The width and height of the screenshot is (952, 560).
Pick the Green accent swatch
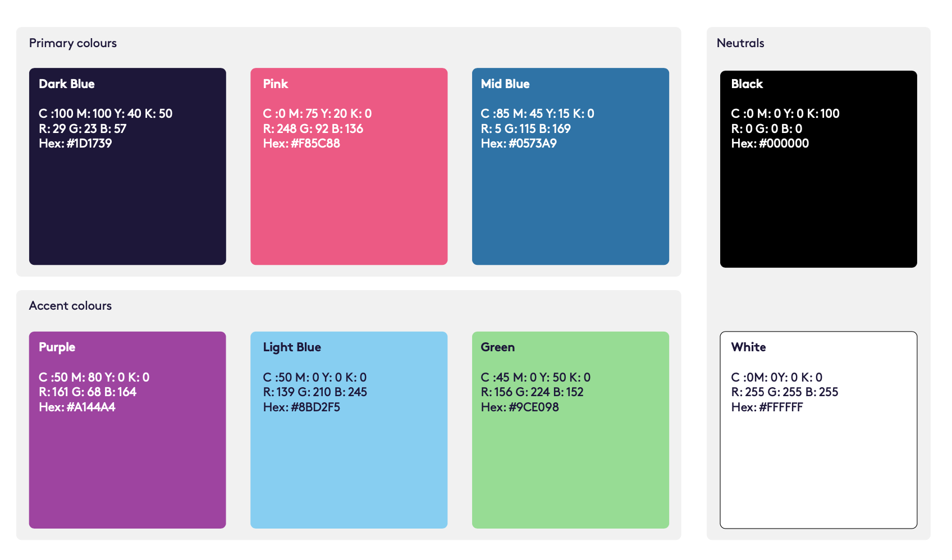[570, 466]
